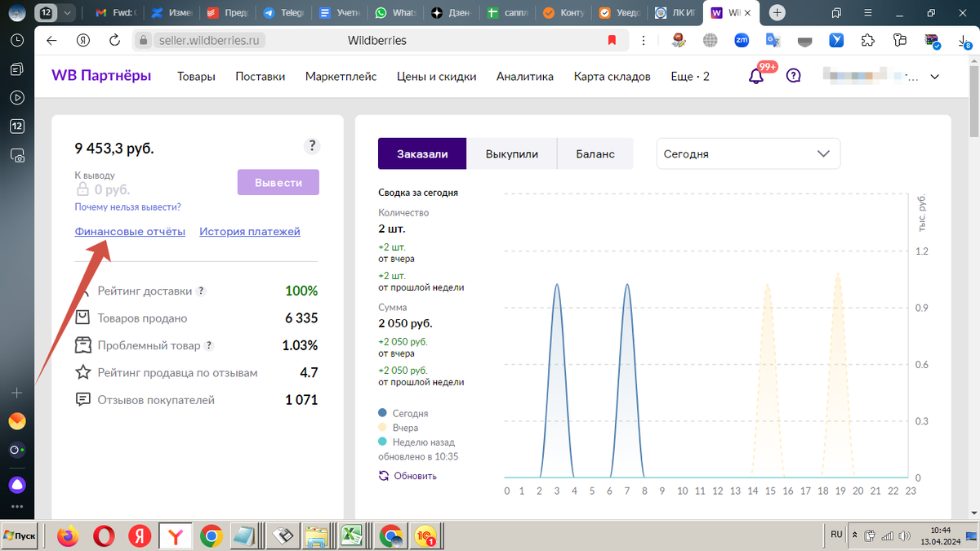This screenshot has width=980, height=551.
Task: Click the lock icon in the address bar
Action: click(x=143, y=40)
